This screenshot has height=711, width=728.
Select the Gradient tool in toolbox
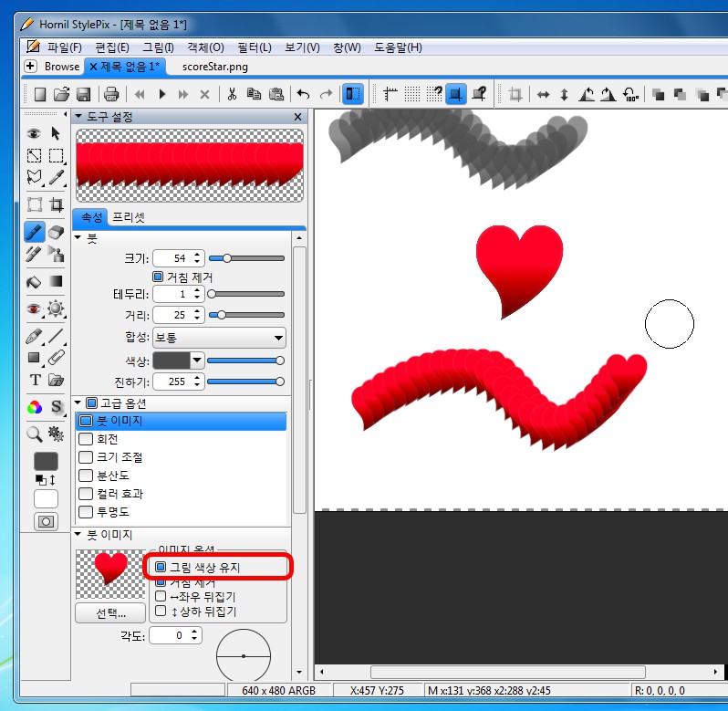coord(56,281)
